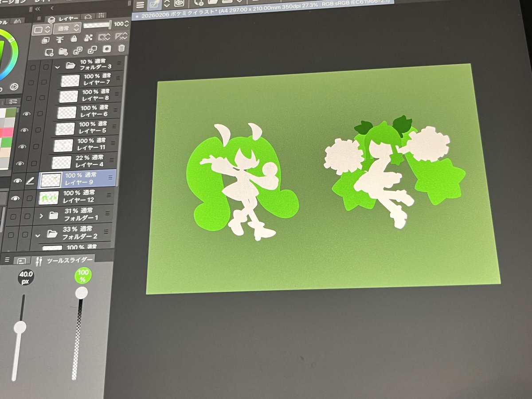Click the single left chevron above Layer panel
Image resolution: width=532 pixels, height=399 pixels.
pos(53,8)
